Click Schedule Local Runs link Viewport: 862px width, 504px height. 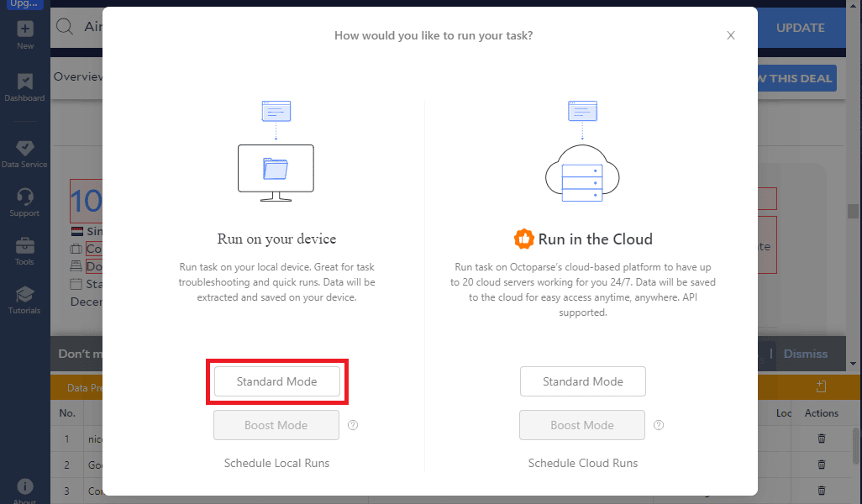276,463
